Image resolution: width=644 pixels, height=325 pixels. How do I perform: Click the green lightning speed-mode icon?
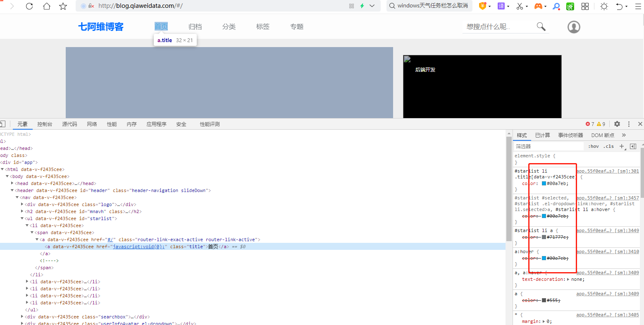362,6
